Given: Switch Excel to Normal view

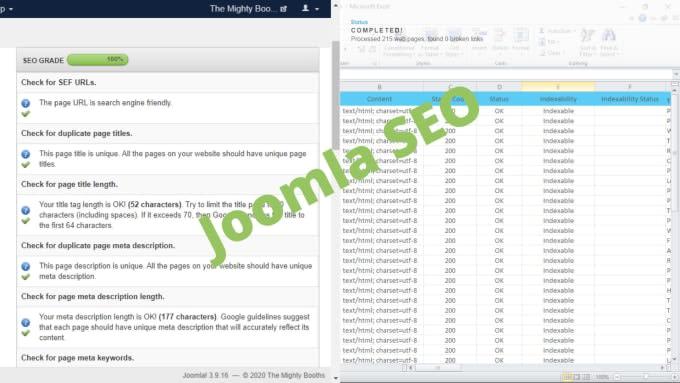Looking at the screenshot, I should pos(567,377).
